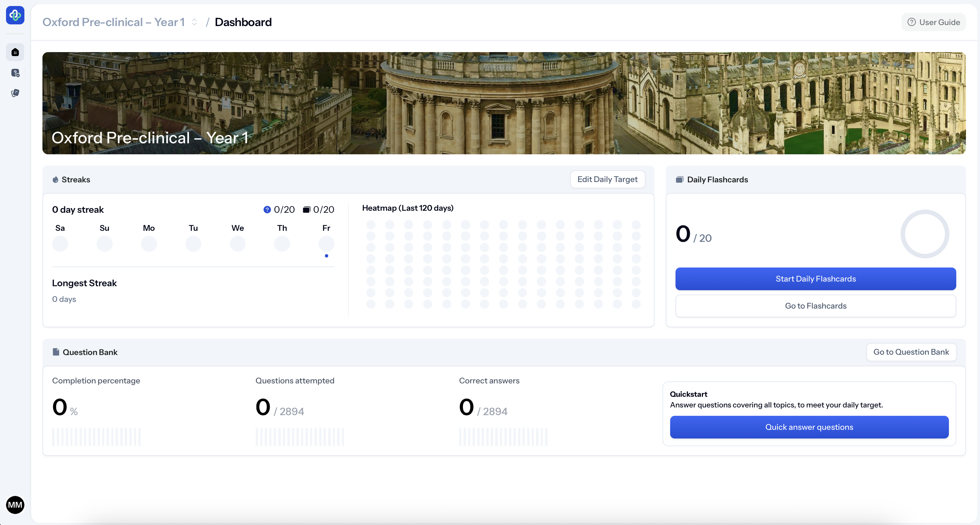
Task: Open Go to Question Bank
Action: coord(911,352)
